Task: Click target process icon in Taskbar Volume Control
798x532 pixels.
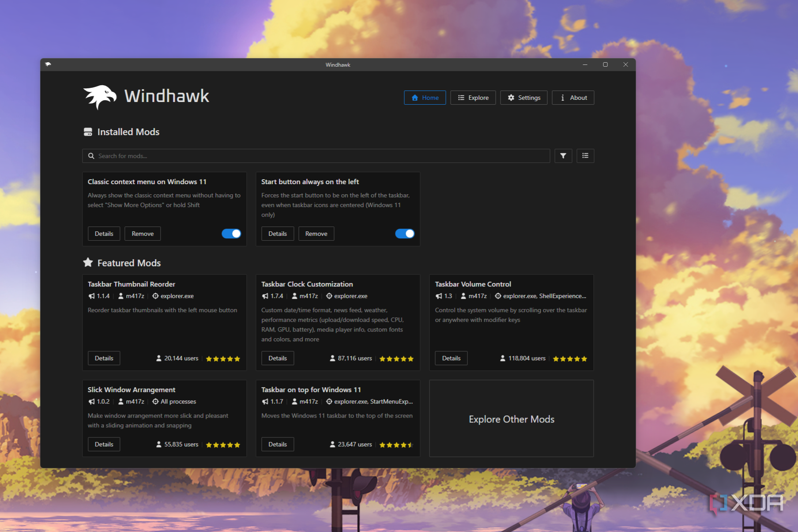Action: pos(498,296)
